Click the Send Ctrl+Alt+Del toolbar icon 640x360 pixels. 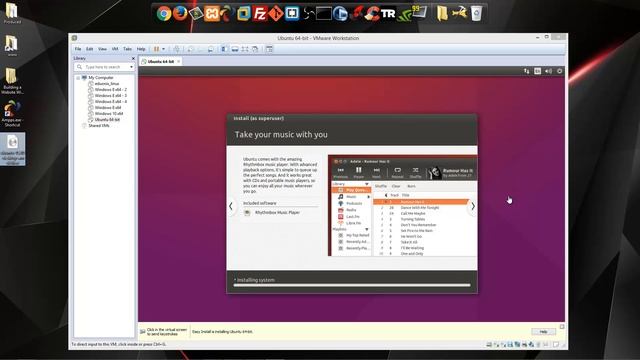tap(176, 49)
